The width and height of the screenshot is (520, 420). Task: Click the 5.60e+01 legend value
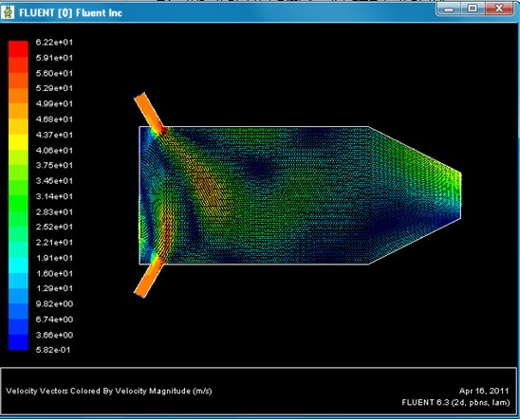pos(54,73)
